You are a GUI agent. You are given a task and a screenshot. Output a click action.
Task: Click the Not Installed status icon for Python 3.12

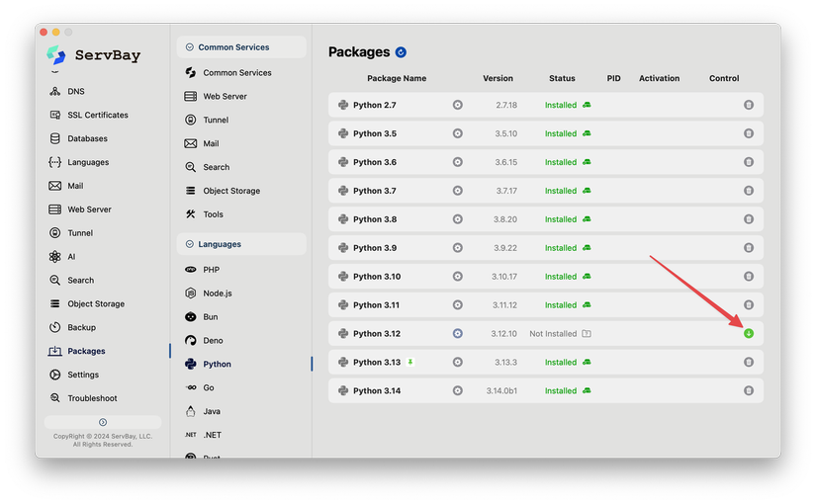point(587,333)
